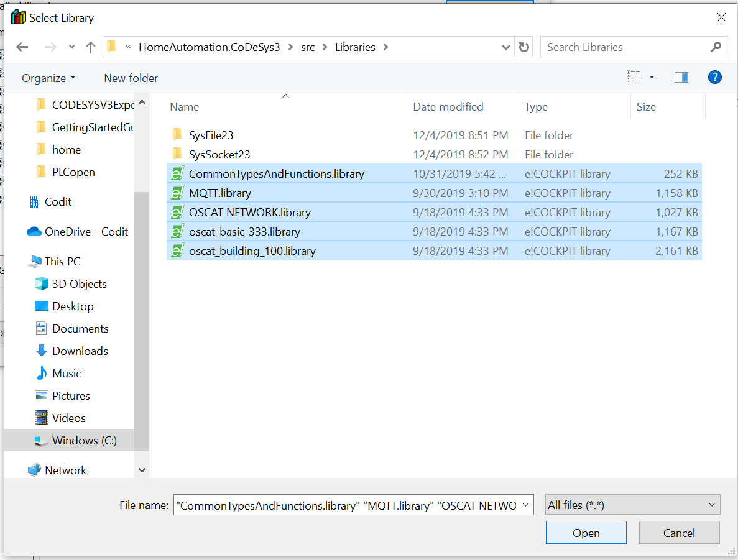Click the Open button
This screenshot has width=738, height=560.
point(586,533)
